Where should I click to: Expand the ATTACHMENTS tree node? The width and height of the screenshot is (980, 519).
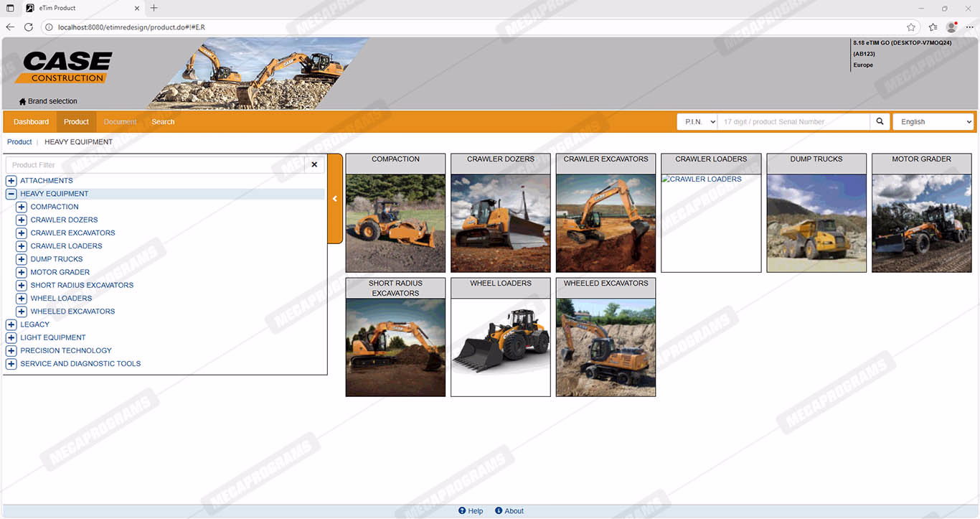tap(11, 181)
